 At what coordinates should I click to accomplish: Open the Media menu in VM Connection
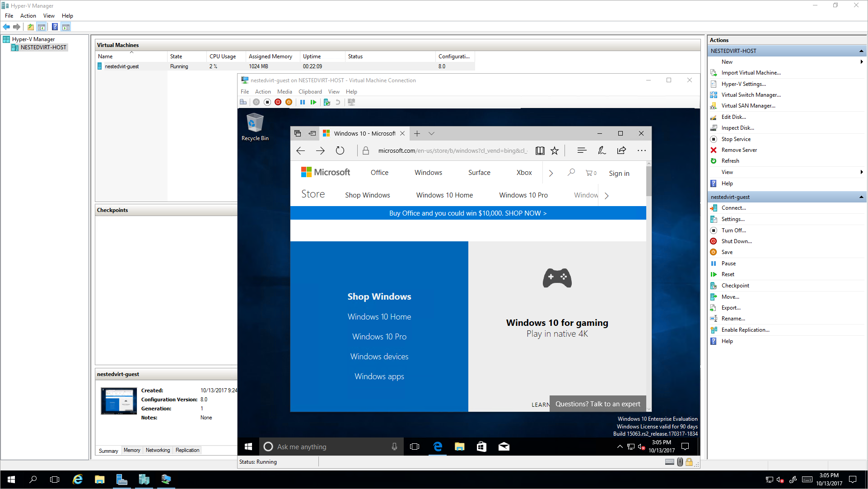click(x=285, y=92)
